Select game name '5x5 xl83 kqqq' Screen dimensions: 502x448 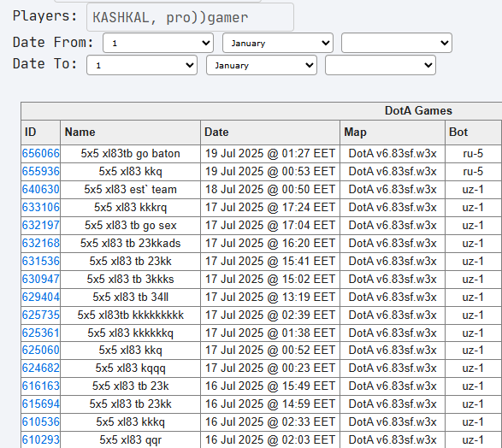[130, 368]
